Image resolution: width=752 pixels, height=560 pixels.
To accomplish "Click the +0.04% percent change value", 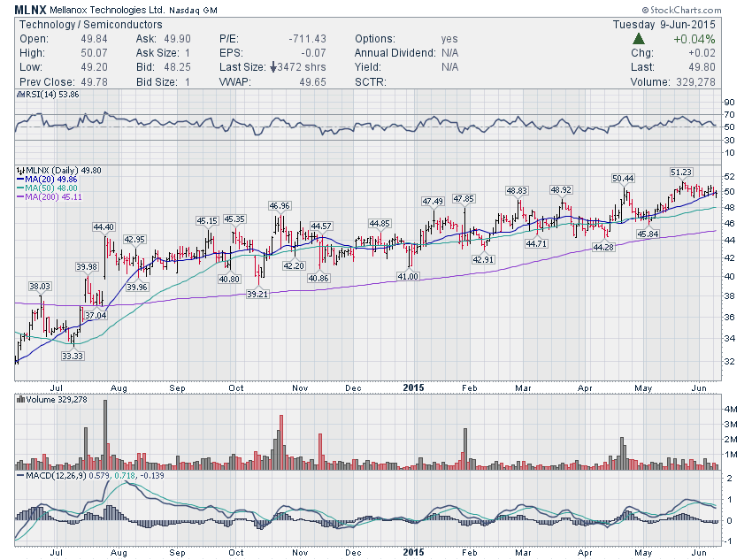I will coord(694,39).
